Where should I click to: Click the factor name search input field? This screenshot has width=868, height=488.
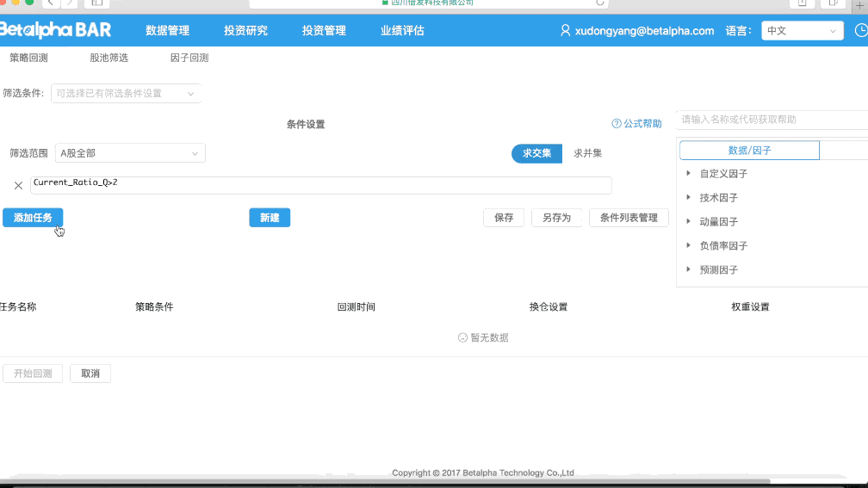click(x=772, y=120)
